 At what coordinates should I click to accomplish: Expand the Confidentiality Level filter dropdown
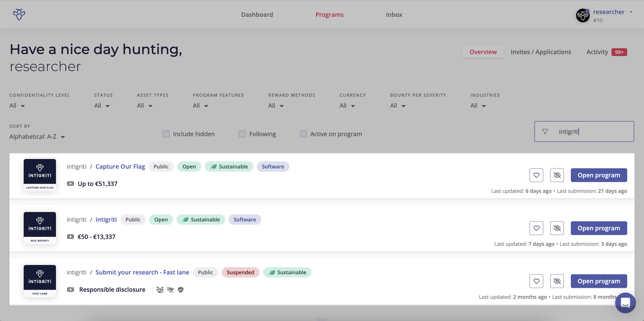pos(17,106)
